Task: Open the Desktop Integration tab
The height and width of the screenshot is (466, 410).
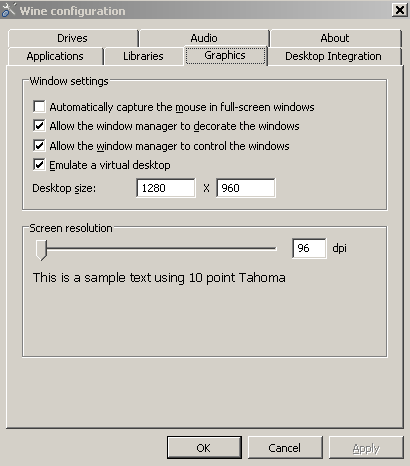Action: tap(334, 56)
